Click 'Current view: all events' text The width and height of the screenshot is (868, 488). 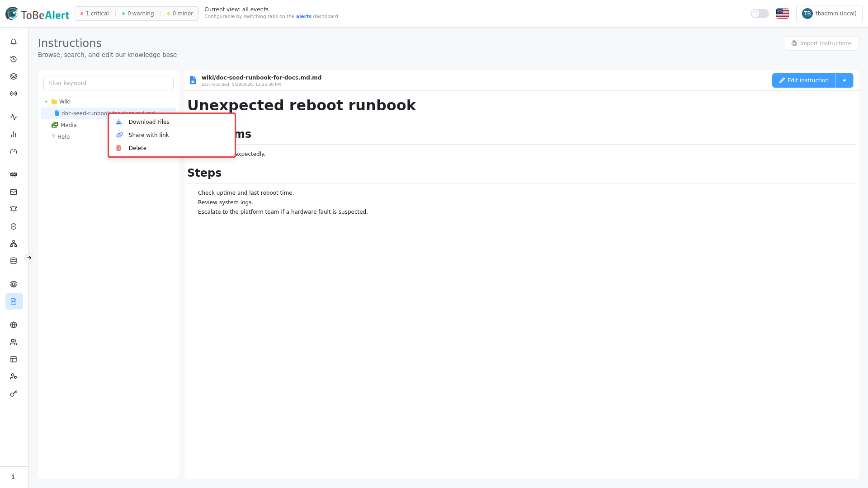(x=236, y=9)
